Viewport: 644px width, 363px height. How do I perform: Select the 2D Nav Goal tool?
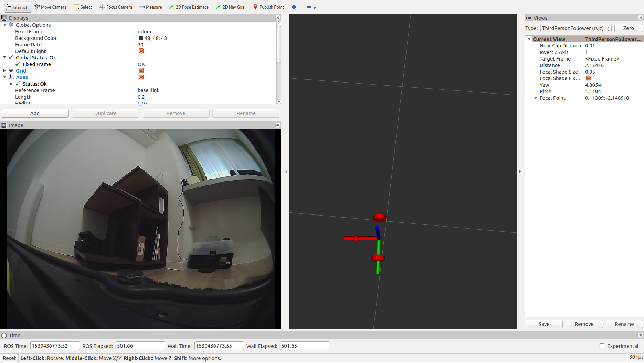pos(231,7)
